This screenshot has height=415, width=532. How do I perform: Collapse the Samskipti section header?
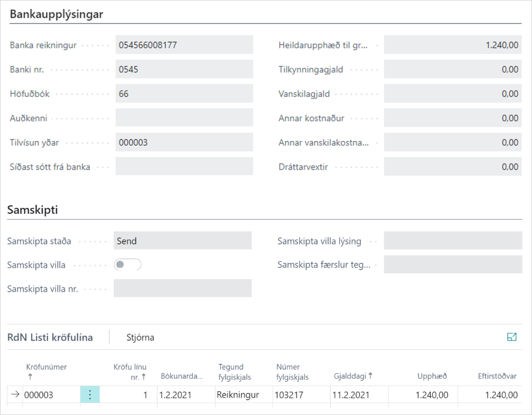[32, 210]
